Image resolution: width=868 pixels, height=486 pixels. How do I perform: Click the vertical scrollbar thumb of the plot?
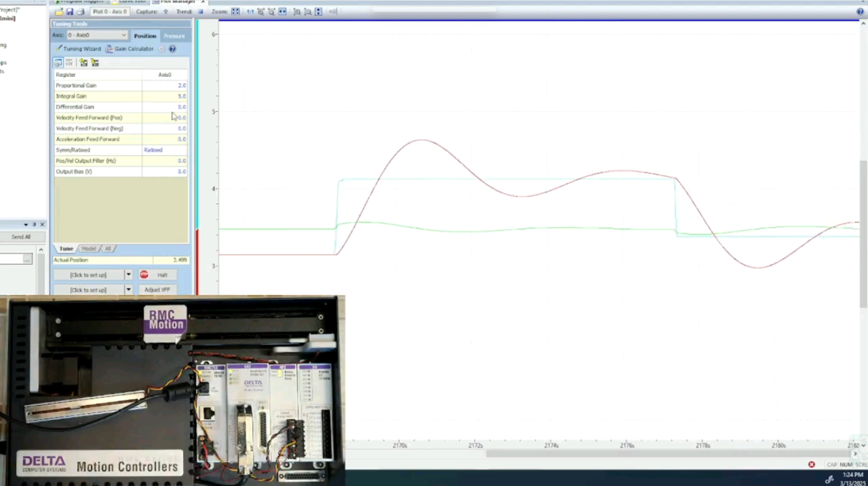pyautogui.click(x=864, y=234)
